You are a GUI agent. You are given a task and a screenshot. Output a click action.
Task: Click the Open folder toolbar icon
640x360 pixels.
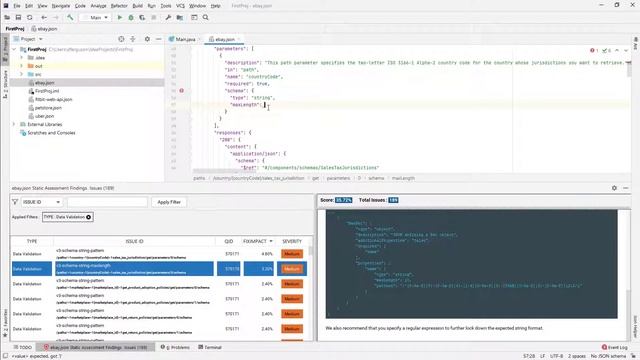[x=7, y=18]
